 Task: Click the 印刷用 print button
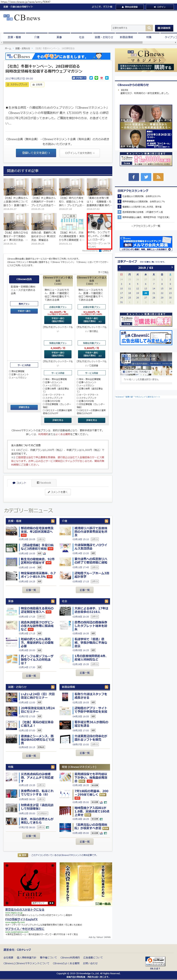(38, 85)
